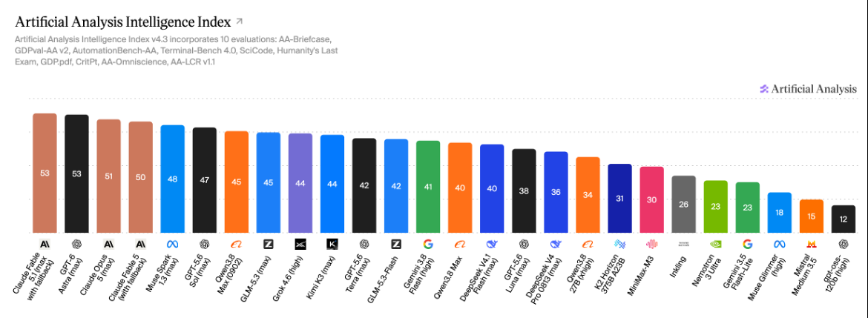The height and width of the screenshot is (318, 868).
Task: Click the Artificial Analysis Intelligence Index heading
Action: 122,22
